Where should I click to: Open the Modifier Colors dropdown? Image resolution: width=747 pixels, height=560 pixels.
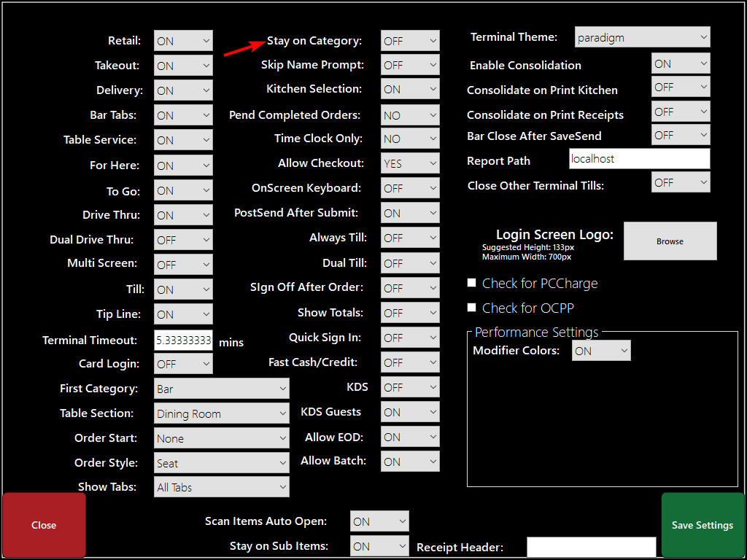[x=601, y=351]
